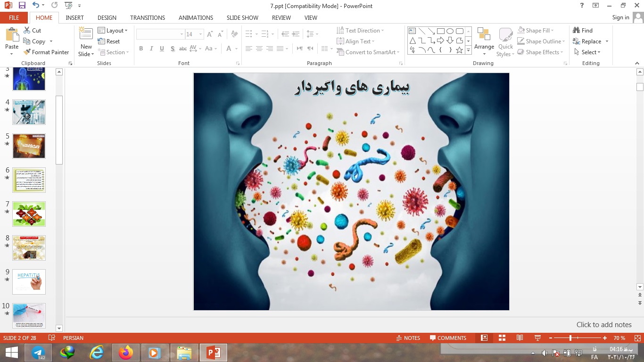This screenshot has width=644, height=362.
Task: Click the Find icon in Editing
Action: [577, 31]
